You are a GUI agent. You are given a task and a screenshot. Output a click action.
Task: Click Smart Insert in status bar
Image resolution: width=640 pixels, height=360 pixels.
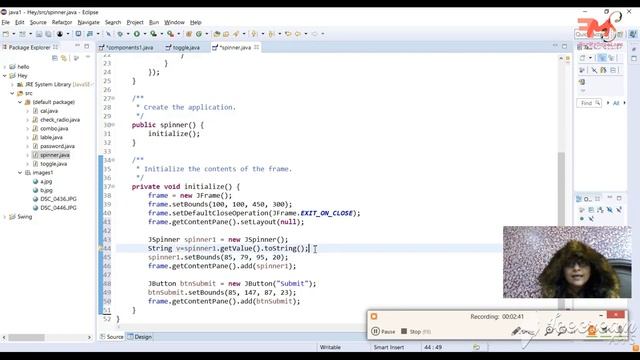(x=389, y=347)
